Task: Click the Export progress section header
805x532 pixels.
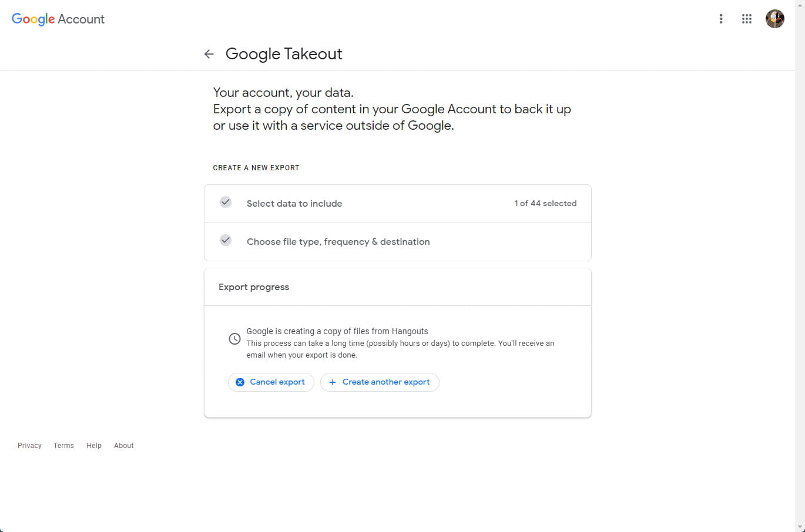Action: point(254,287)
